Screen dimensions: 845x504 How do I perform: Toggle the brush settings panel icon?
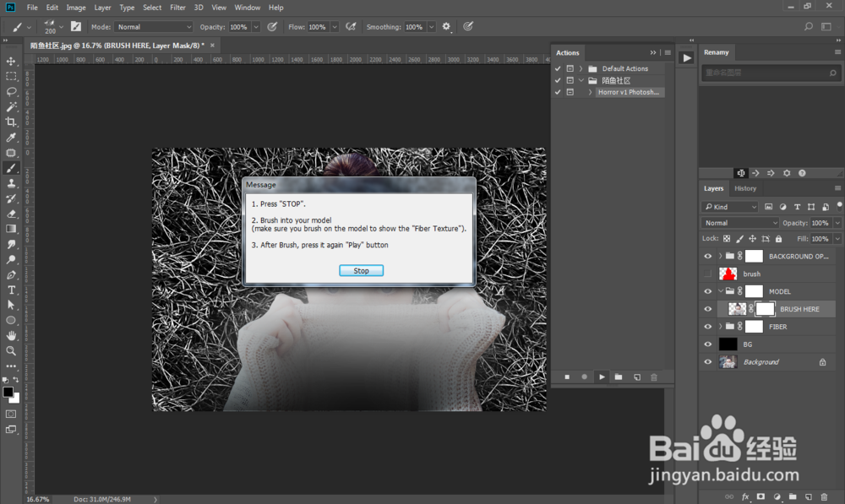tap(76, 26)
